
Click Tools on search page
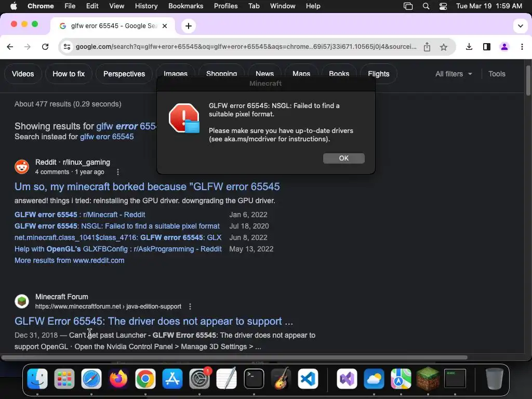[x=497, y=74]
